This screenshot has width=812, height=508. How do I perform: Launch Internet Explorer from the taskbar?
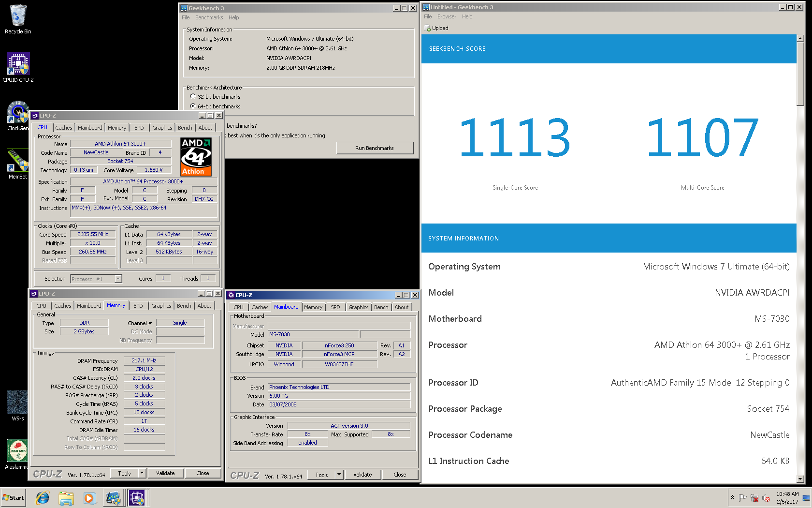tap(43, 498)
